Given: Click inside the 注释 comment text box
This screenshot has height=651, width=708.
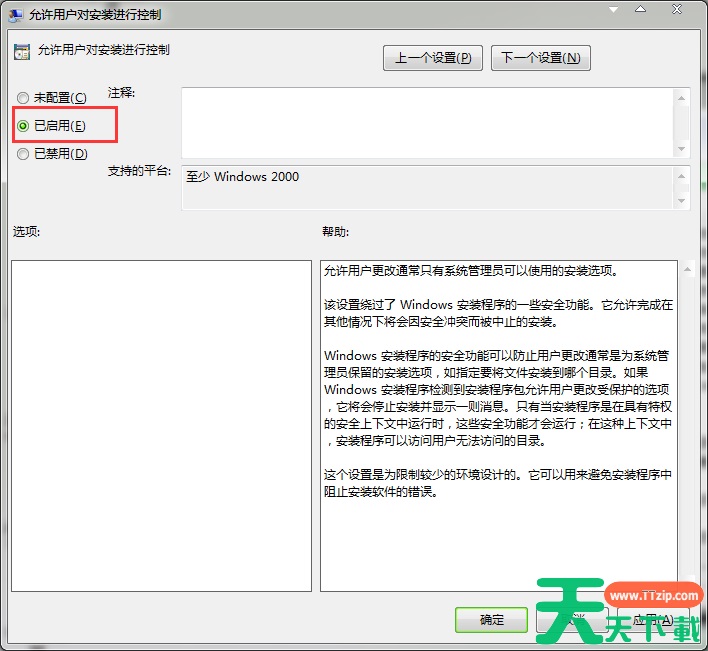Looking at the screenshot, I should click(x=427, y=123).
